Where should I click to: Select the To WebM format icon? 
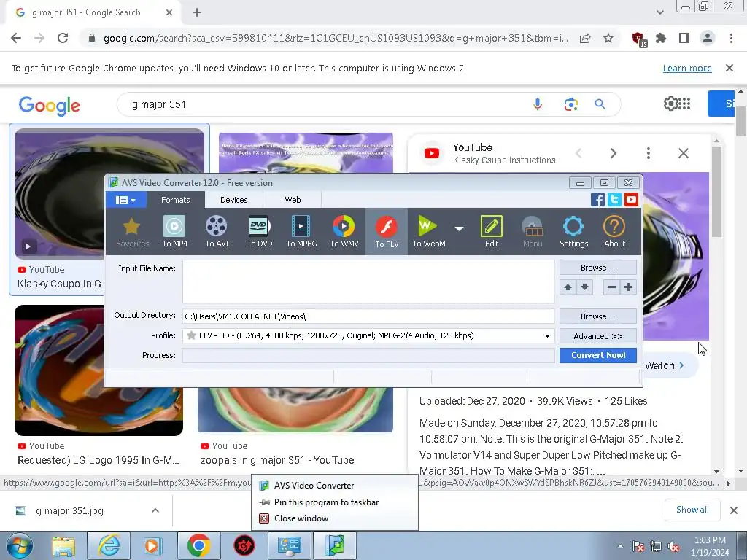(429, 231)
